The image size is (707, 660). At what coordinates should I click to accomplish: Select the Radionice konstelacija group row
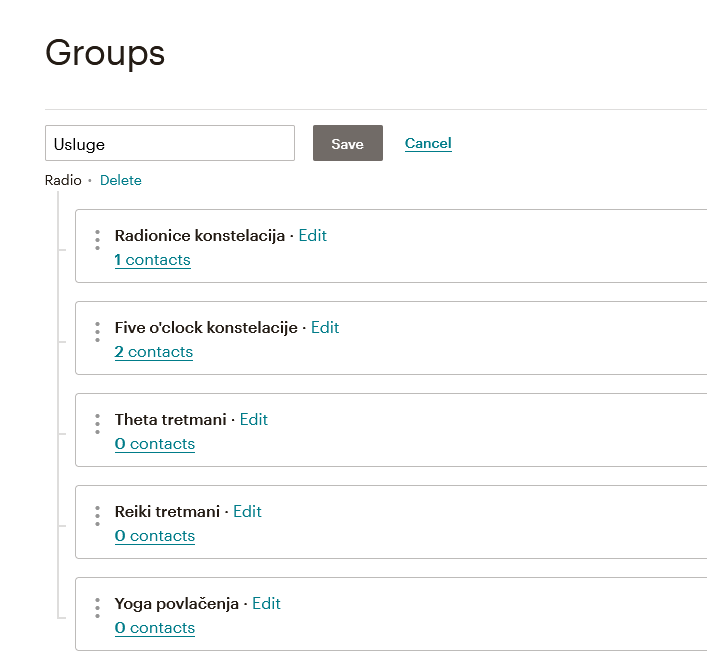pos(500,247)
